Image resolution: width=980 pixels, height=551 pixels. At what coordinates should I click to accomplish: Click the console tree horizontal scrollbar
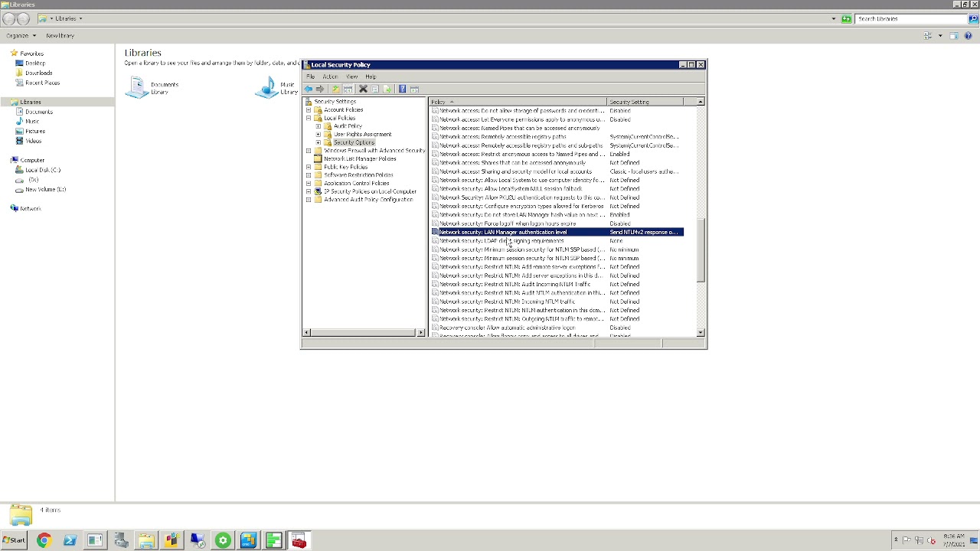(364, 332)
